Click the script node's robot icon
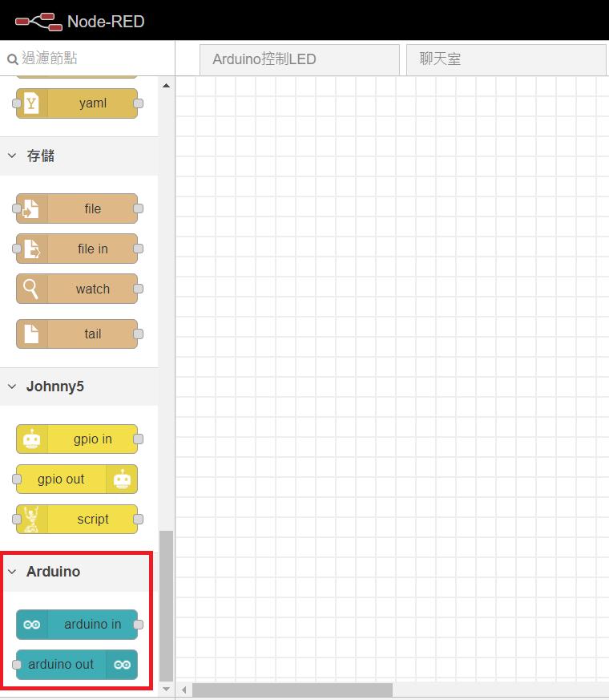This screenshot has height=700, width=609. 31,520
